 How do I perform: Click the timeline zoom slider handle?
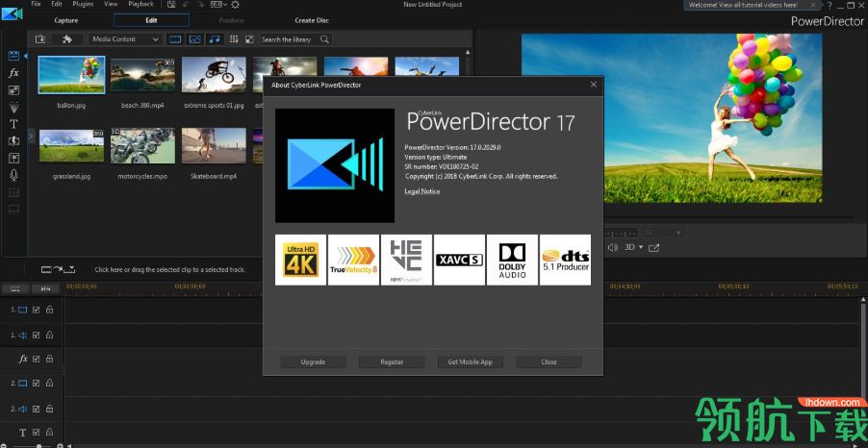click(38, 446)
